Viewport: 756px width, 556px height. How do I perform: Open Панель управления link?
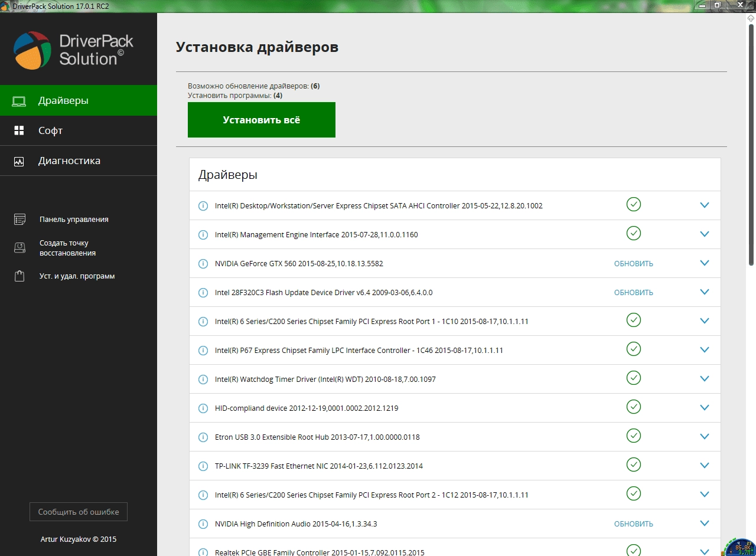74,220
